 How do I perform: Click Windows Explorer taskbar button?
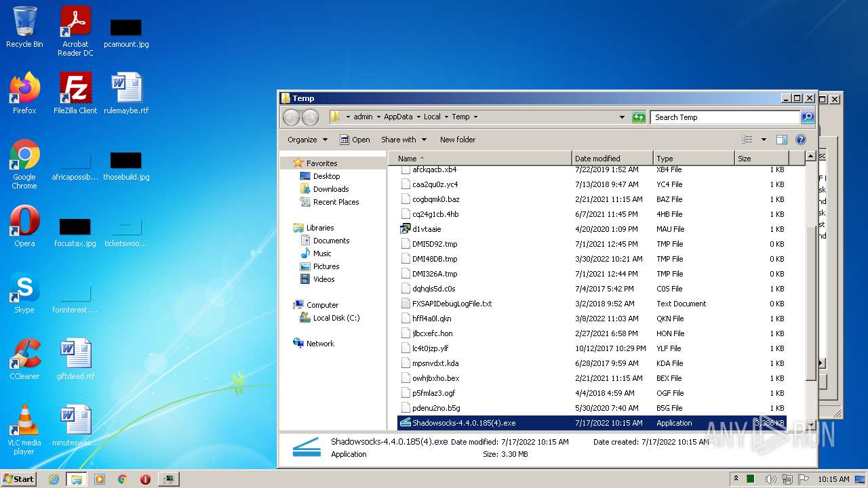[x=77, y=479]
